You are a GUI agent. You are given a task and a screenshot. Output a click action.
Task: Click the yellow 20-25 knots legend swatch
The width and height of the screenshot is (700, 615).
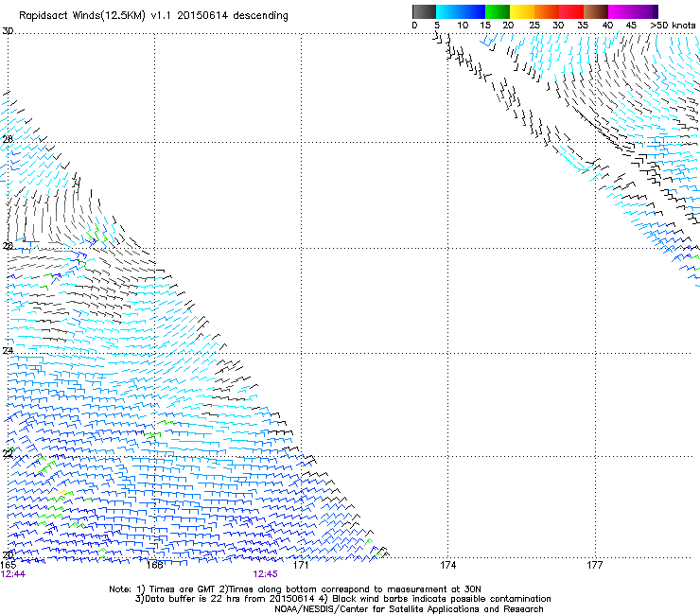point(522,11)
